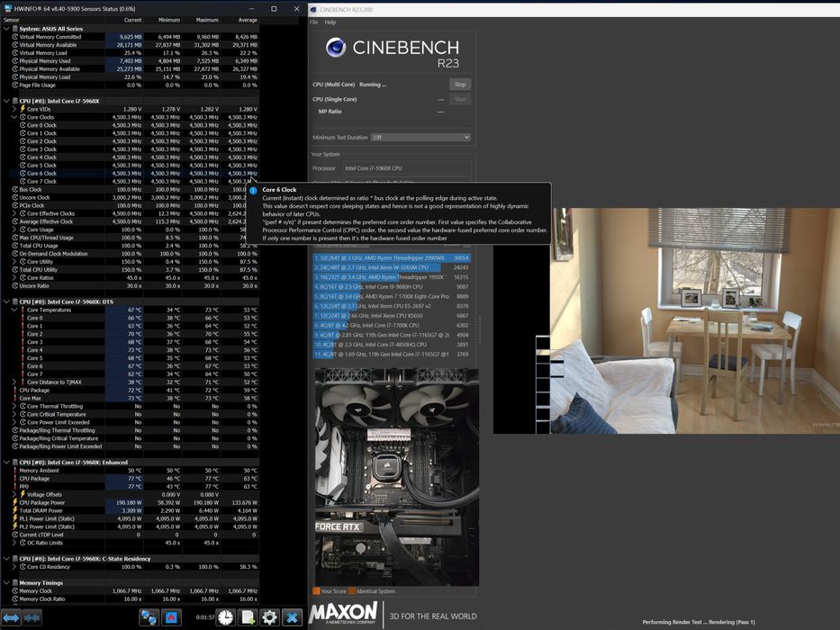The width and height of the screenshot is (840, 630).
Task: Select the Core i9-9880H ranking entry
Action: pos(392,286)
